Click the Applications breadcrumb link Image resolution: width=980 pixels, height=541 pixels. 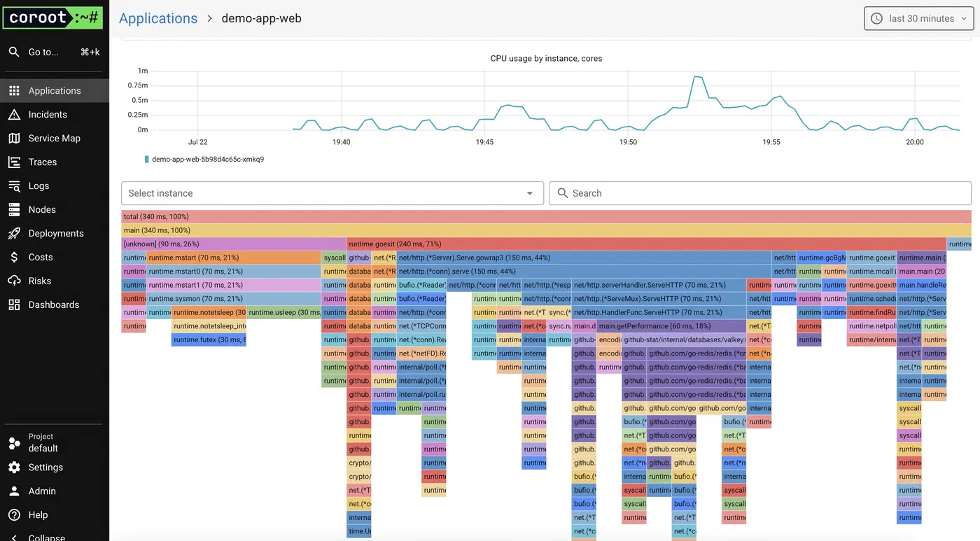[x=158, y=18]
